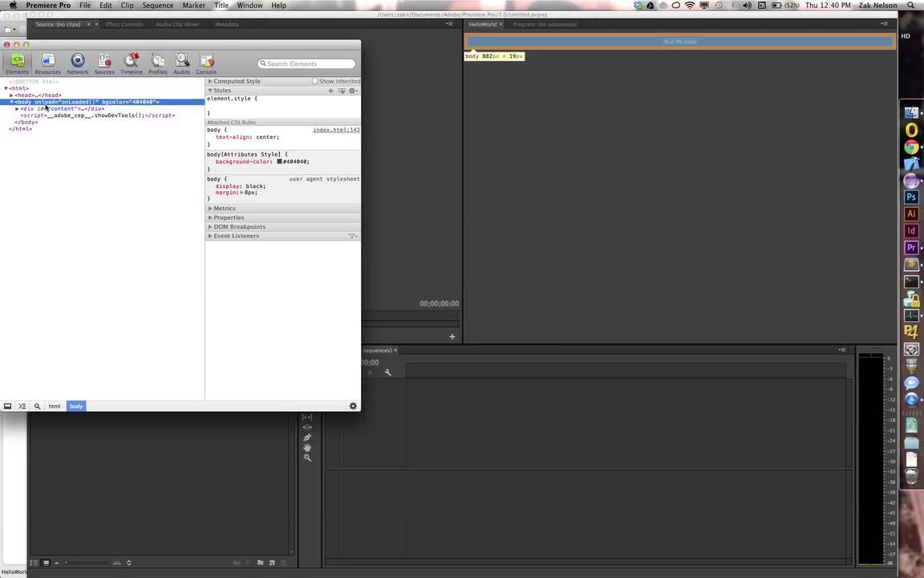Viewport: 924px width, 578px height.
Task: Open Styles gear options menu
Action: coord(352,91)
